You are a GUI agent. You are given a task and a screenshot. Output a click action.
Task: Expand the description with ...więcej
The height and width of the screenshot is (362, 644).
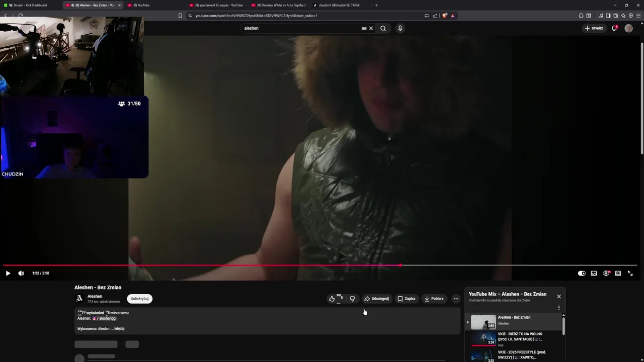coord(118,329)
